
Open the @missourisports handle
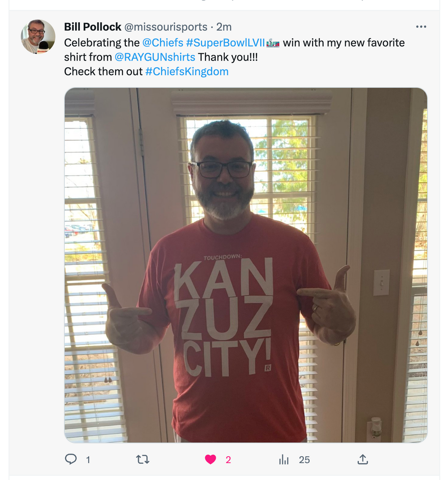166,27
